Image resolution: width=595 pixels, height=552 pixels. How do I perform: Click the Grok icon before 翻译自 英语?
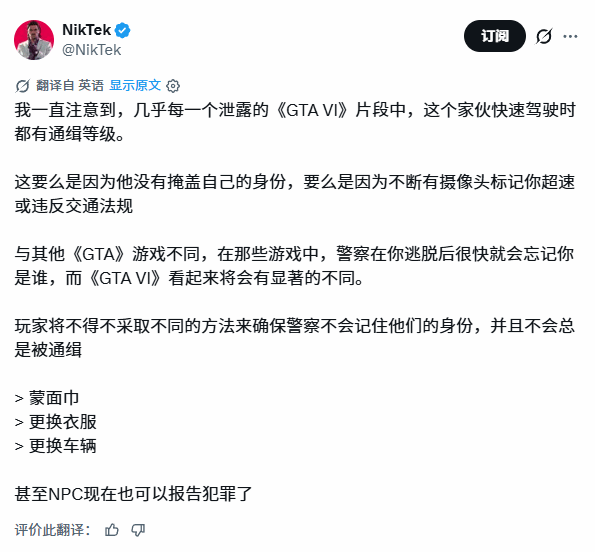click(22, 86)
